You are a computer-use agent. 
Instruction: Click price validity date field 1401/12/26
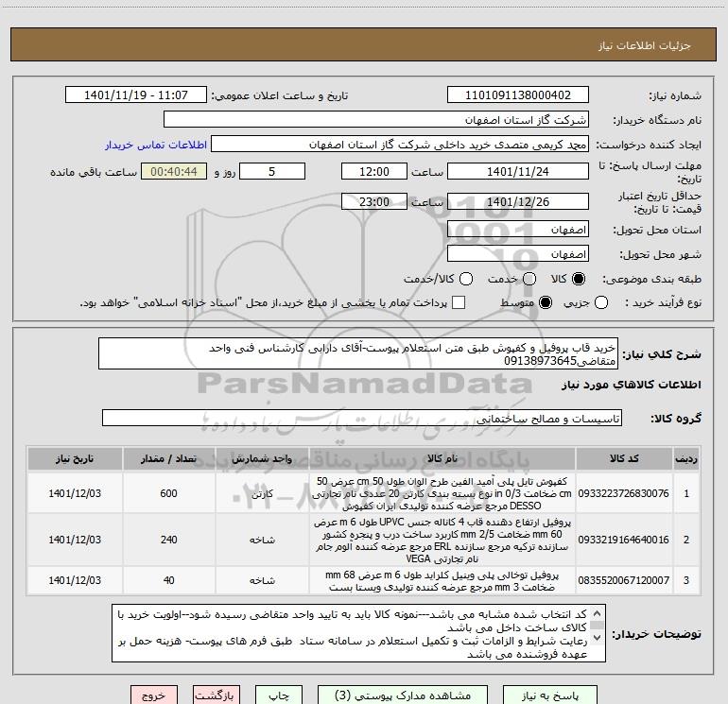[518, 201]
